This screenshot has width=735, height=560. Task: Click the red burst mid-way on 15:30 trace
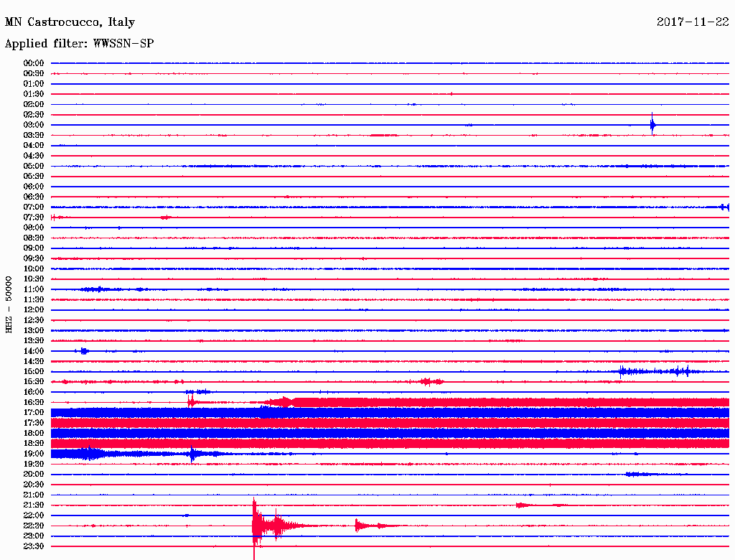(x=431, y=382)
